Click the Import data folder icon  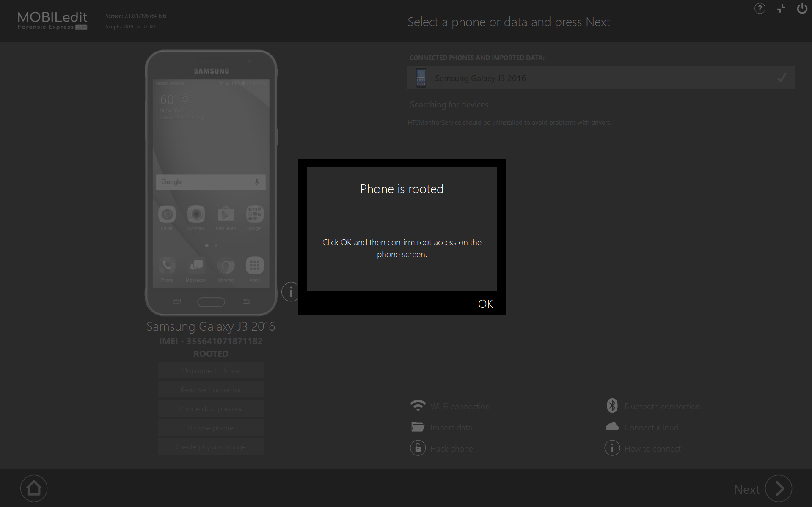[418, 427]
